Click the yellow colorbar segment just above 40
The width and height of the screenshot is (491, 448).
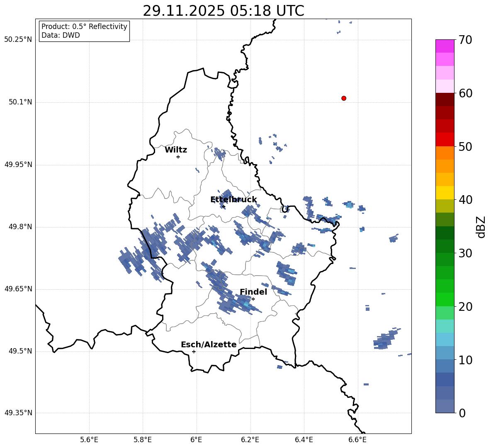[445, 193]
